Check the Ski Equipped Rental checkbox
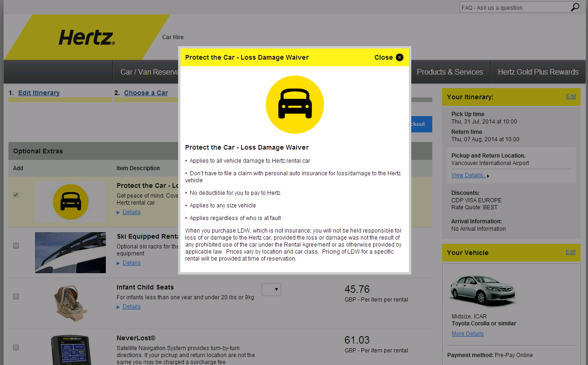Image resolution: width=588 pixels, height=365 pixels. click(16, 246)
